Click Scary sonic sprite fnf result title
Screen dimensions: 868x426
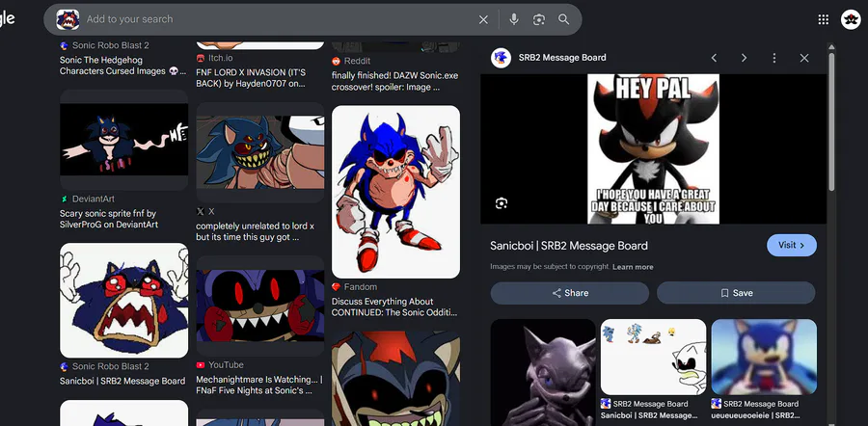click(109, 219)
